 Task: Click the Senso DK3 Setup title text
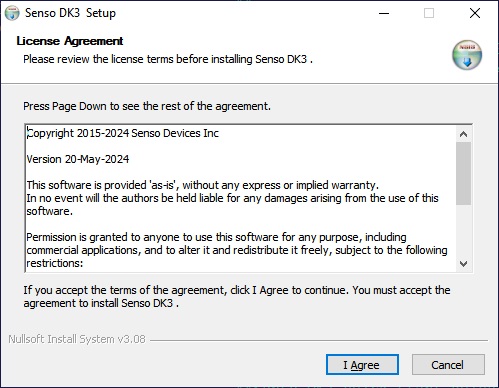point(70,13)
